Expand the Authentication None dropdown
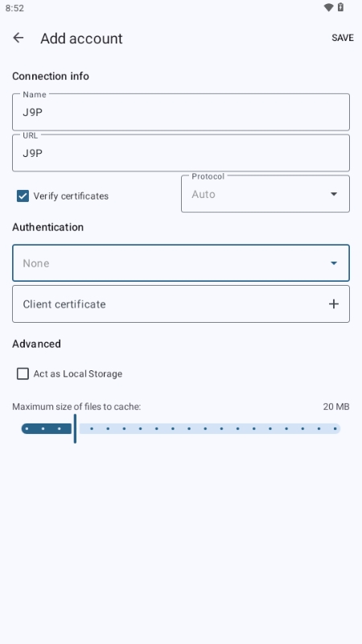Viewport: 362px width, 644px height. [x=181, y=263]
